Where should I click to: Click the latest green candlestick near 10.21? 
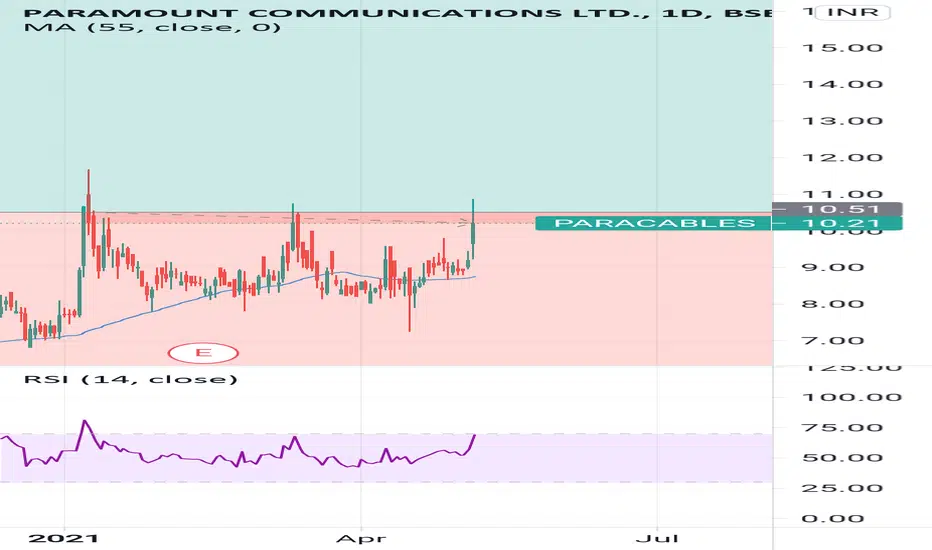[473, 233]
